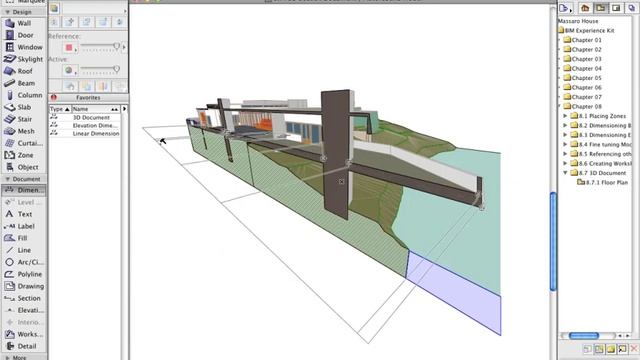Select the Drawing tool

pyautogui.click(x=24, y=286)
